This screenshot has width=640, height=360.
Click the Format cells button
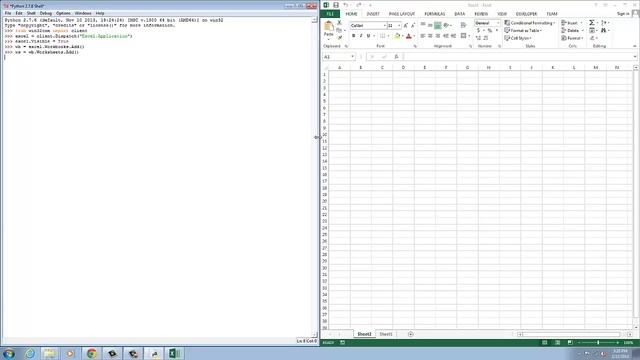tap(572, 38)
